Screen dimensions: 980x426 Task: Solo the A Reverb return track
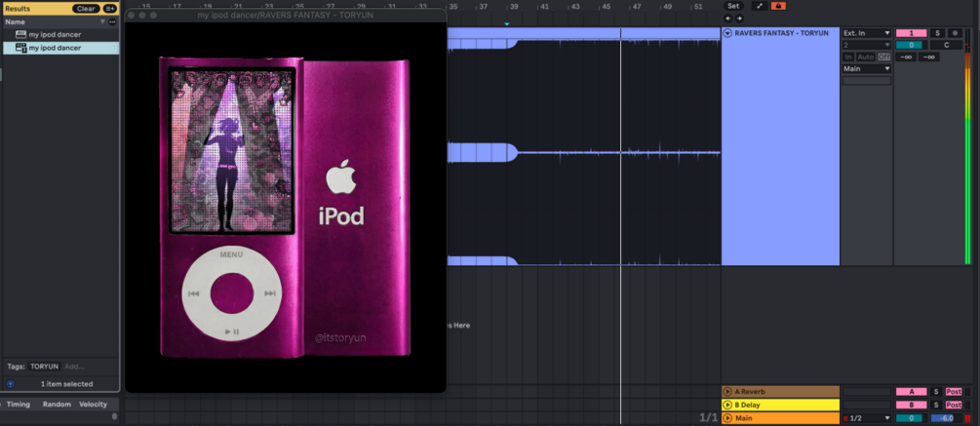coord(935,392)
